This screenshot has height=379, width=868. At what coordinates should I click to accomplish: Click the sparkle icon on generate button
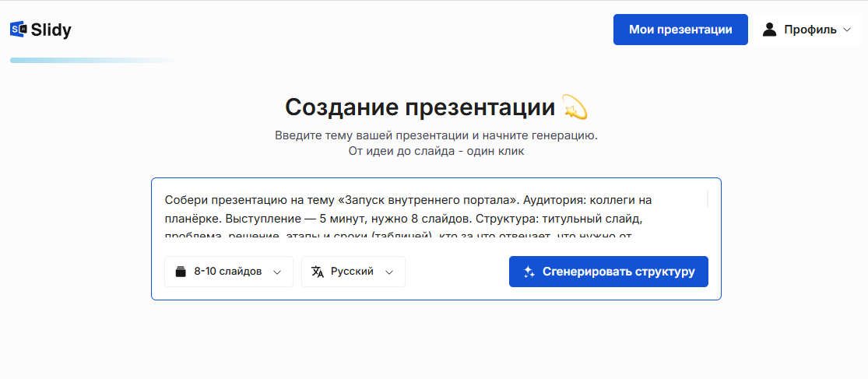529,272
